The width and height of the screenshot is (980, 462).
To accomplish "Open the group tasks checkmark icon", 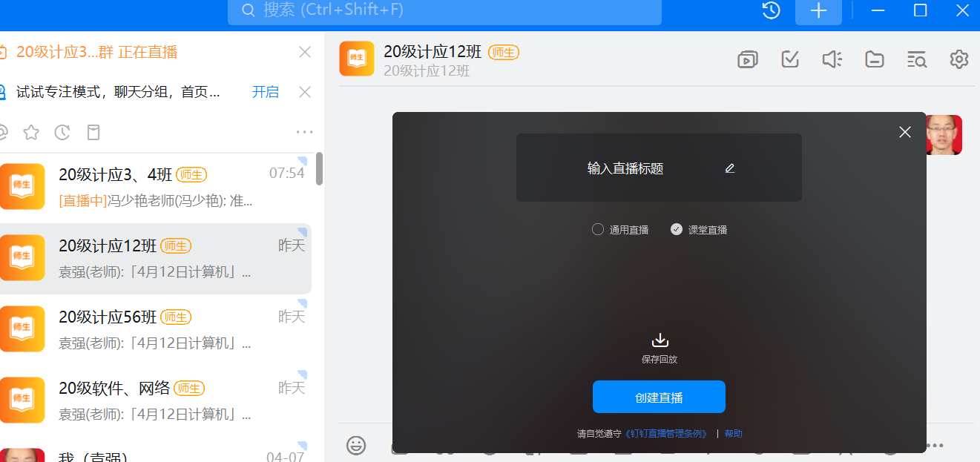I will tap(790, 59).
